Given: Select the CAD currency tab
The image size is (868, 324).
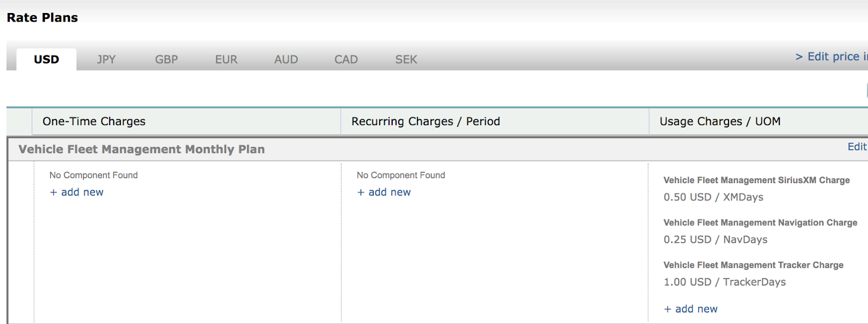Looking at the screenshot, I should (346, 60).
